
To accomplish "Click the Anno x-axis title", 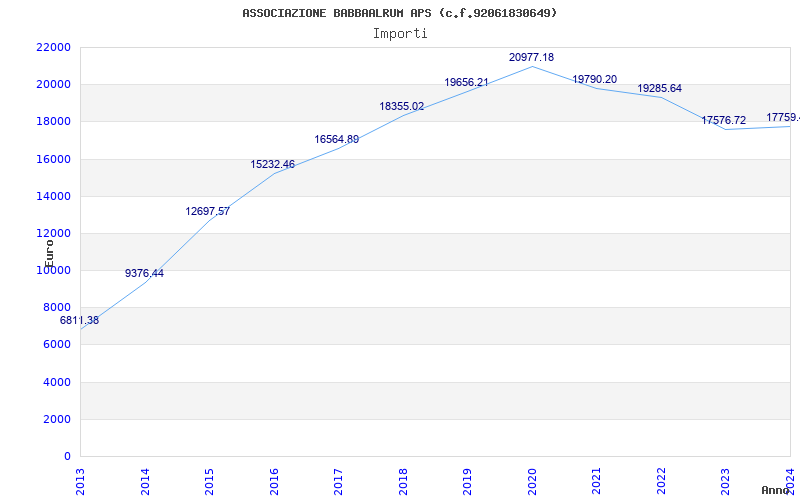I will (x=776, y=490).
